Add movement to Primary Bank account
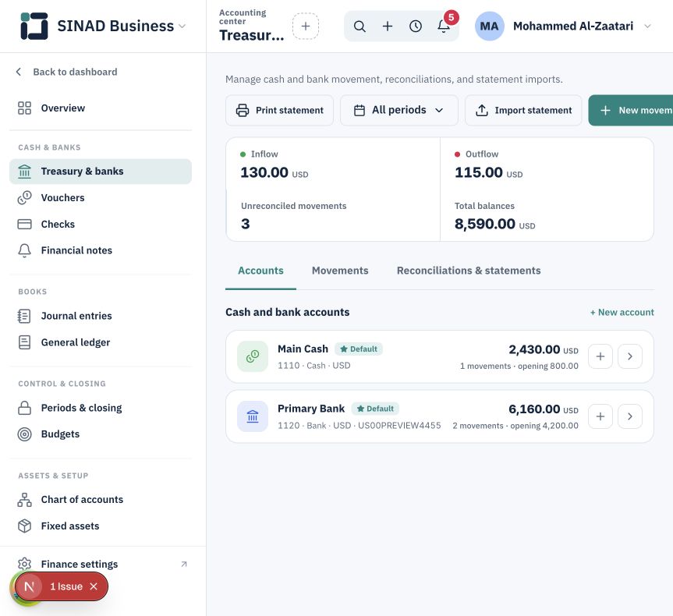 coord(600,416)
